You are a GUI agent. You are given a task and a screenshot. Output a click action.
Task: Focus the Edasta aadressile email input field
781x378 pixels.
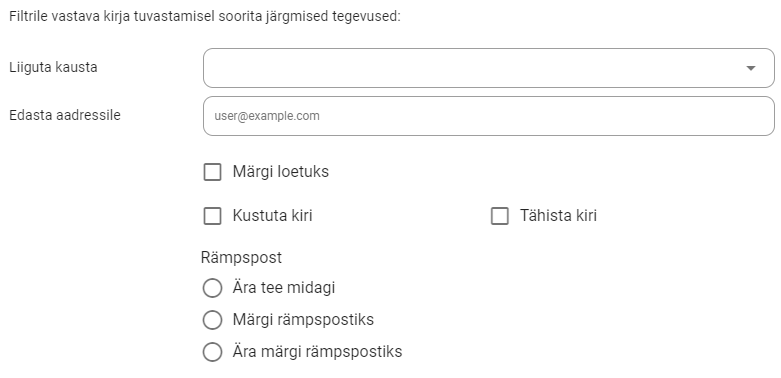pyautogui.click(x=489, y=116)
